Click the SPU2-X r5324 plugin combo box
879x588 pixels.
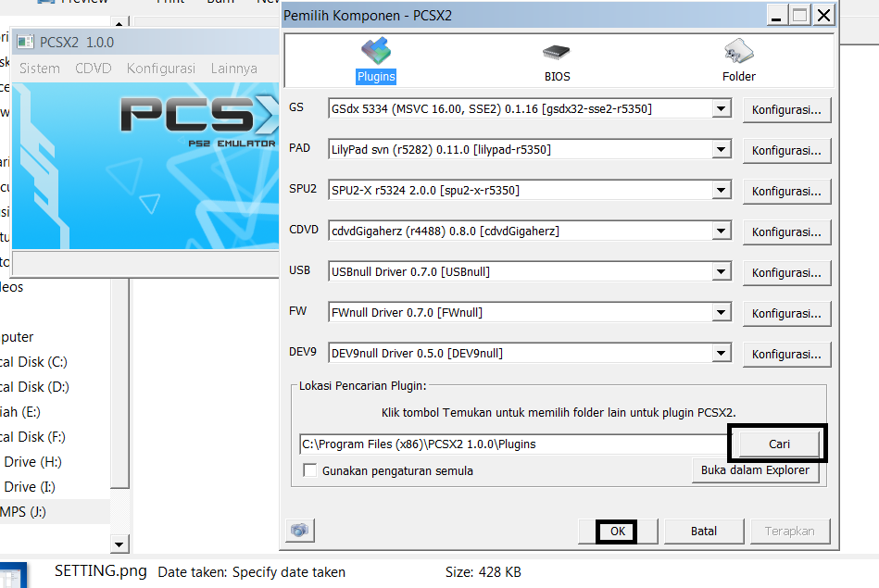tap(530, 190)
